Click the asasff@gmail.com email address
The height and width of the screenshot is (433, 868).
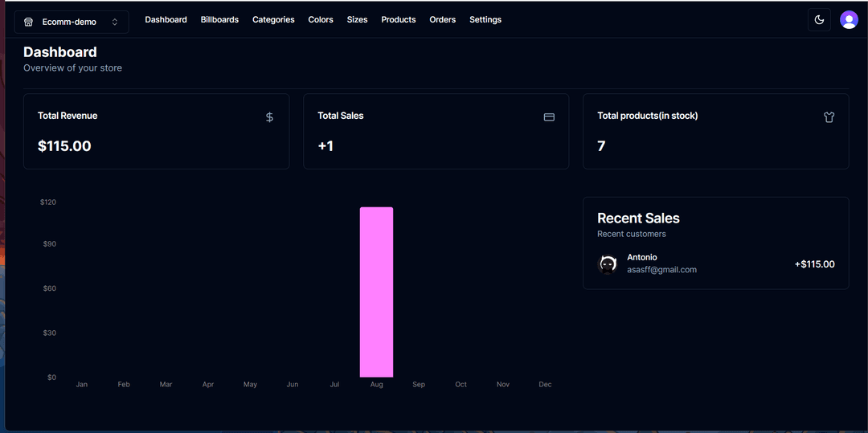click(661, 270)
